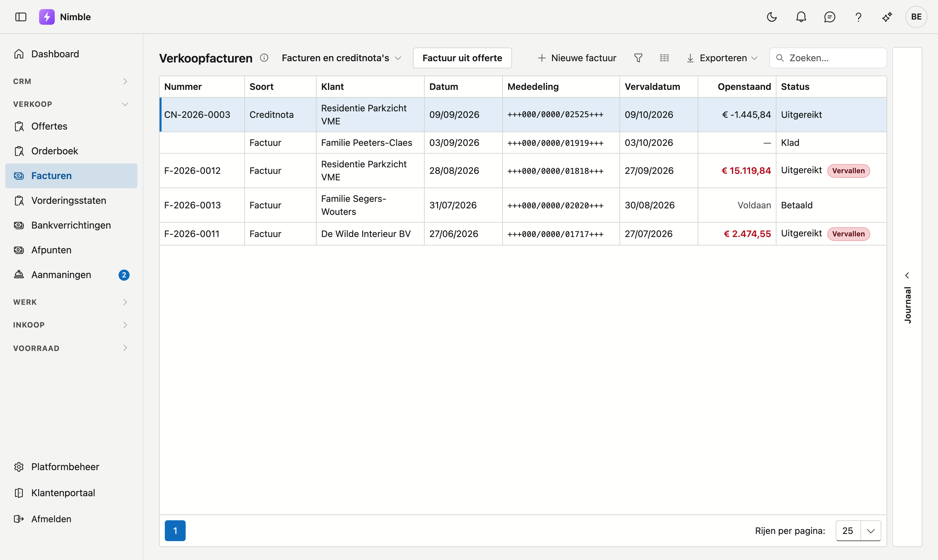Click Afmelden to log out
The width and height of the screenshot is (938, 560).
71,519
